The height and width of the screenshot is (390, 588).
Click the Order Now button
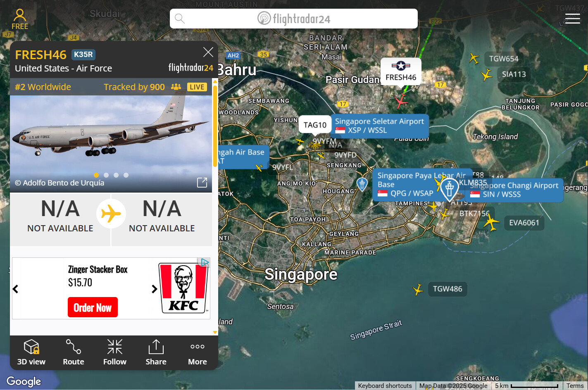93,307
